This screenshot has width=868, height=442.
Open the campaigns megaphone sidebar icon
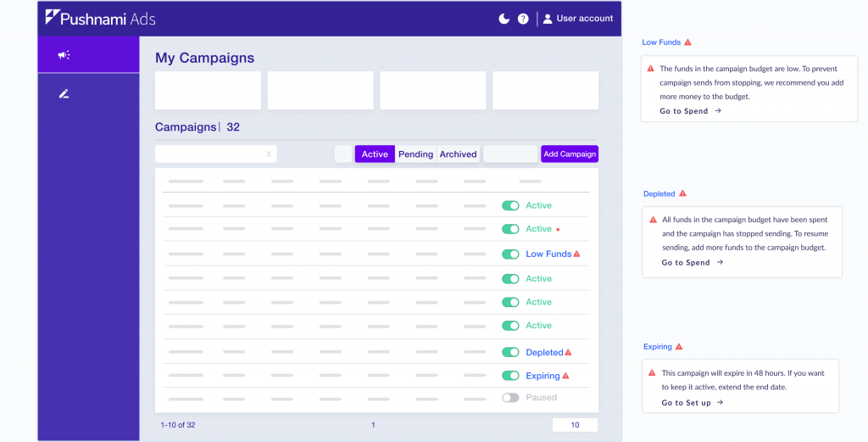coord(64,55)
